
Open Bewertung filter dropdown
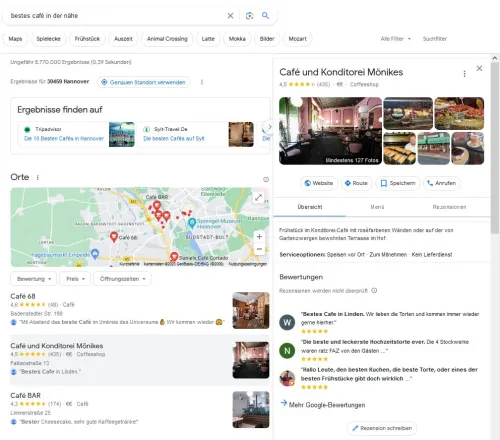(x=34, y=279)
